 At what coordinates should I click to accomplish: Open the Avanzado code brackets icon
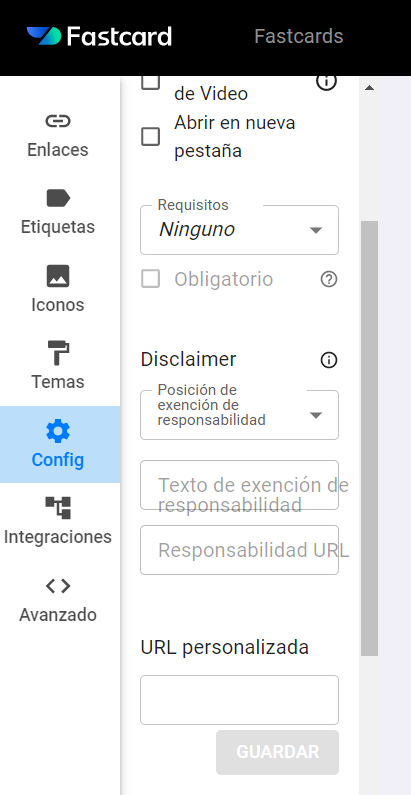click(58, 586)
